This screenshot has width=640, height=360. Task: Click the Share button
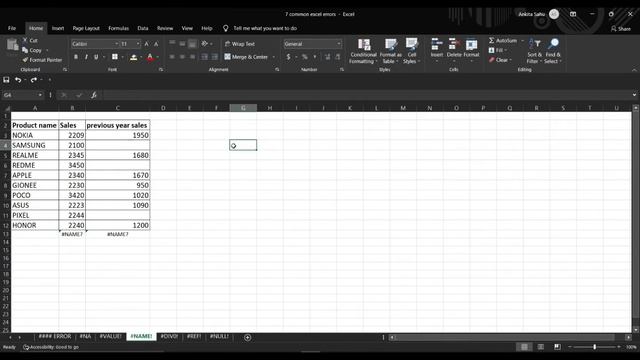pyautogui.click(x=620, y=29)
